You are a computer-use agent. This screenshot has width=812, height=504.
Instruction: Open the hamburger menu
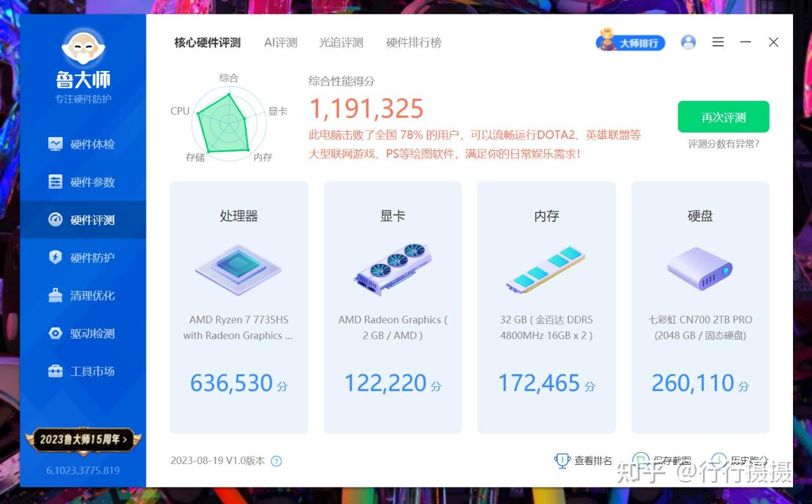point(718,42)
